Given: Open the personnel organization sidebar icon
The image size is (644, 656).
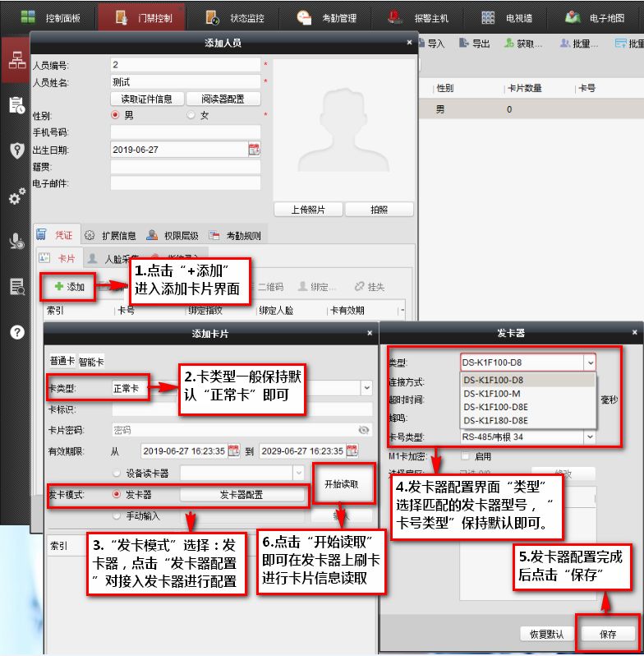Looking at the screenshot, I should pos(15,59).
